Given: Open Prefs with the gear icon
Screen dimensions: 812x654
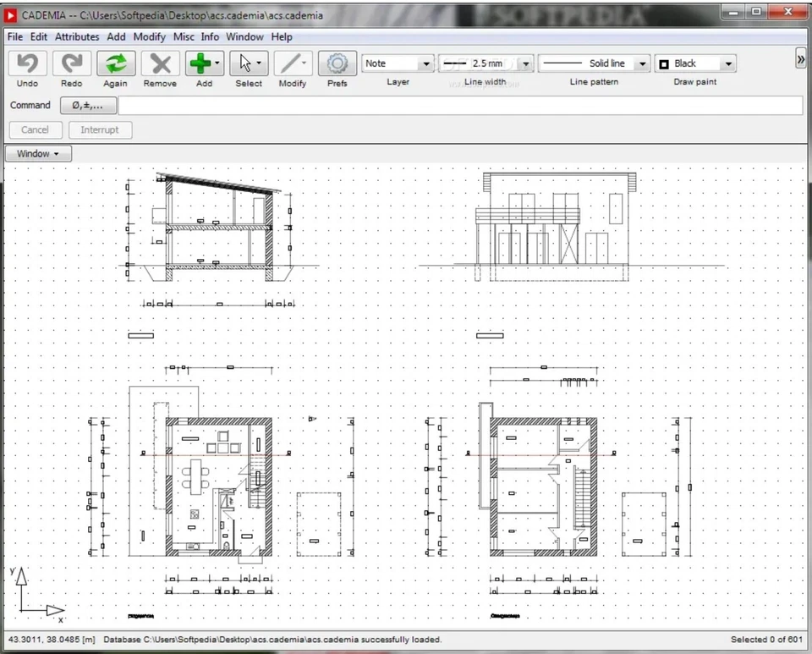Looking at the screenshot, I should [x=337, y=63].
